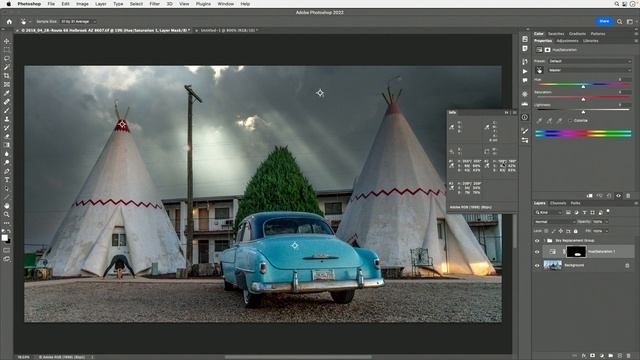The image size is (640, 360).
Task: Click Add layer mask icon in Layers panel
Action: click(593, 356)
